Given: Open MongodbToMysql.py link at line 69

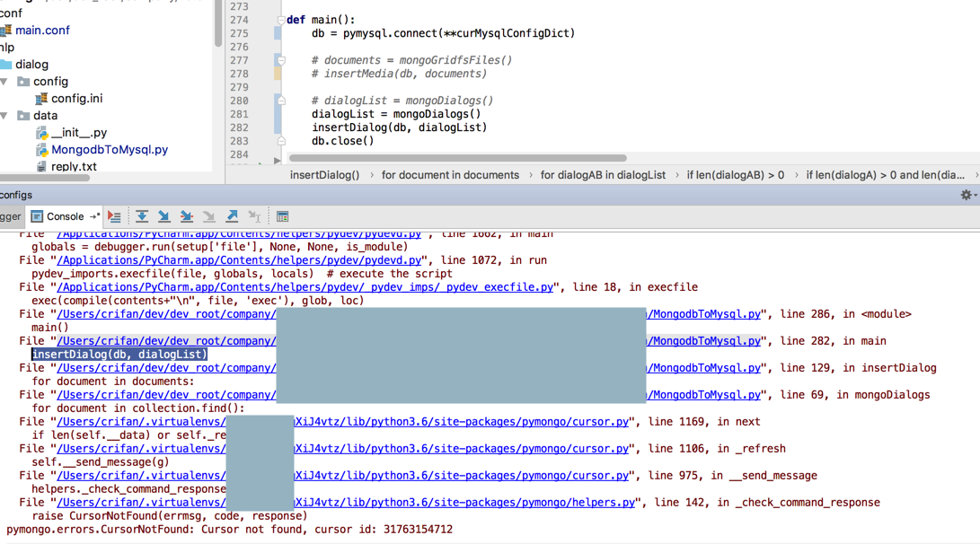Looking at the screenshot, I should [703, 395].
